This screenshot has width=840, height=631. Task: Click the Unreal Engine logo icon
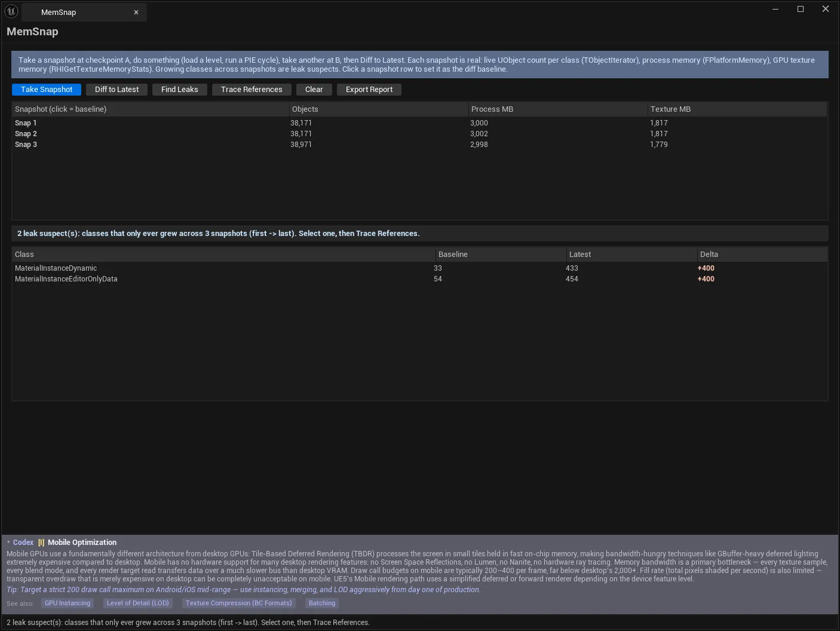point(11,11)
